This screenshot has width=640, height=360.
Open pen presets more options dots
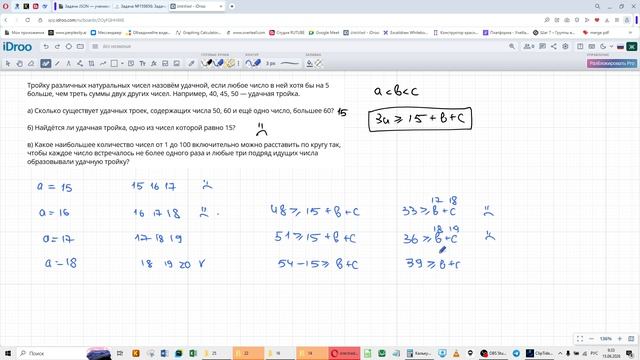point(238,63)
